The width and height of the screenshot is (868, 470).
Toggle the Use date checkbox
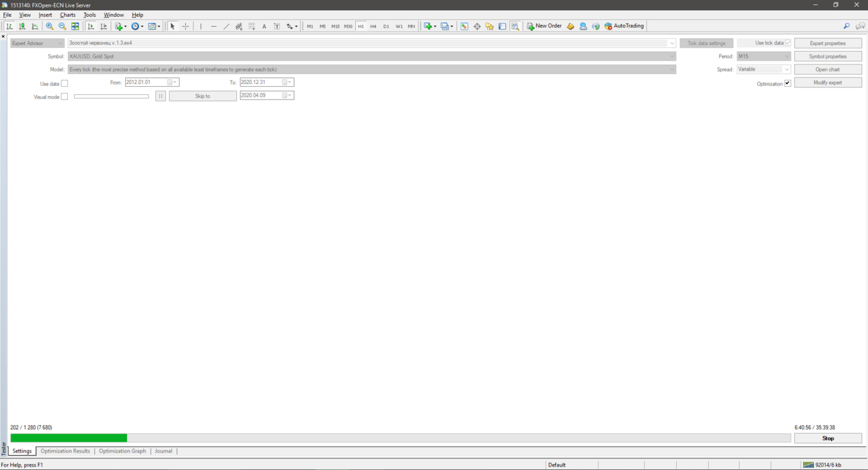[65, 83]
